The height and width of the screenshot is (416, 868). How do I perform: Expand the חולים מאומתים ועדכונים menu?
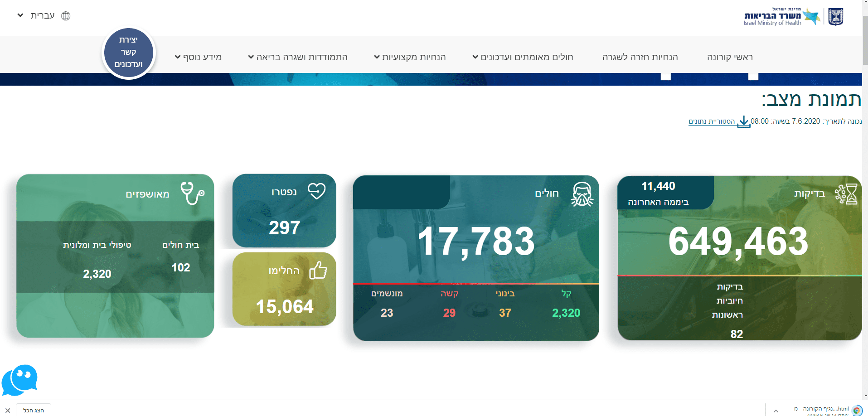click(x=523, y=57)
